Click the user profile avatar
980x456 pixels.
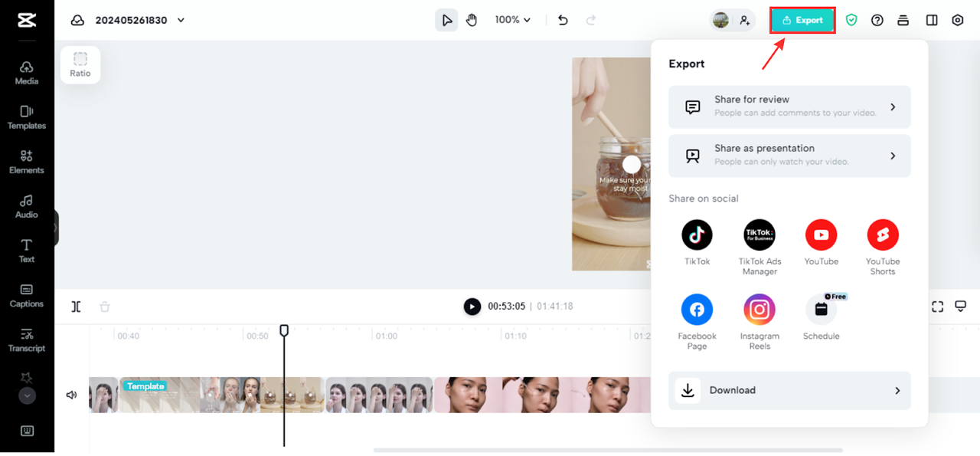pyautogui.click(x=720, y=20)
